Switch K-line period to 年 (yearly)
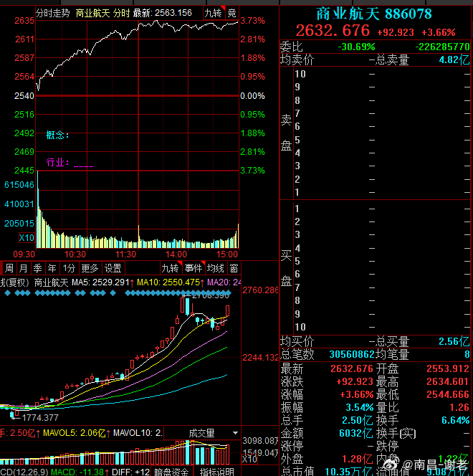The width and height of the screenshot is (473, 476). tap(52, 268)
